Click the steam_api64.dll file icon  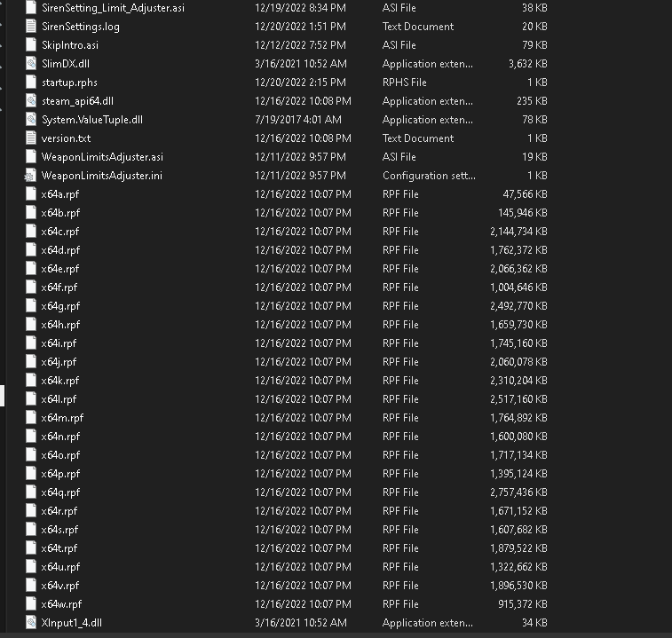[33, 101]
